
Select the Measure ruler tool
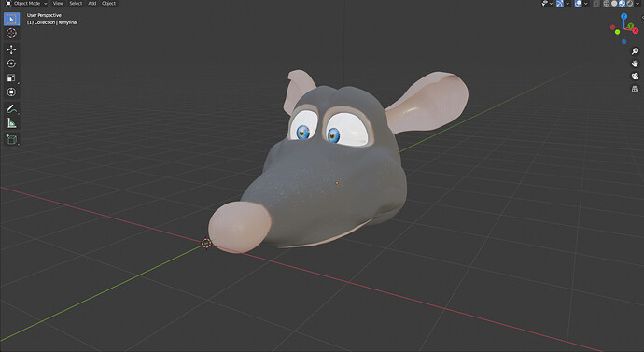click(x=11, y=123)
